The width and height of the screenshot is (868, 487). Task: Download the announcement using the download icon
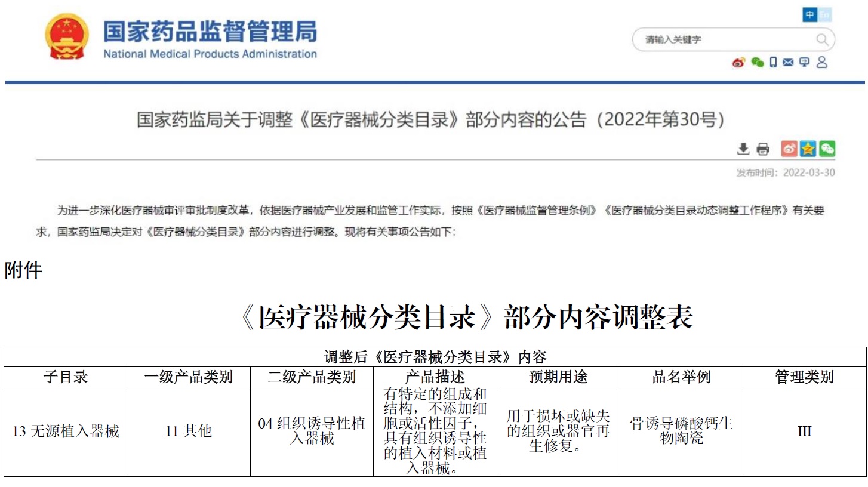coord(743,149)
